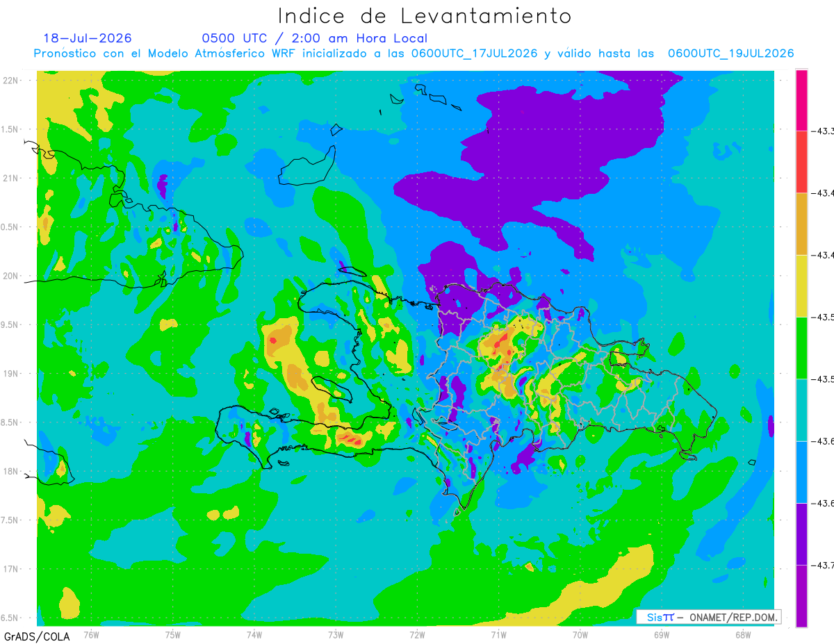Click the pink swatch in the color legend
This screenshot has height=644, width=834.
801,99
